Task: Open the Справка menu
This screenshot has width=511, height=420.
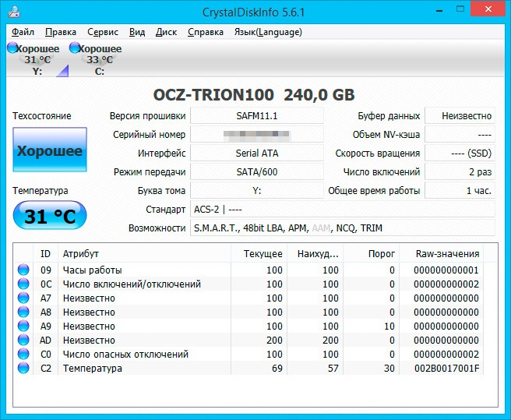Action: pyautogui.click(x=206, y=32)
